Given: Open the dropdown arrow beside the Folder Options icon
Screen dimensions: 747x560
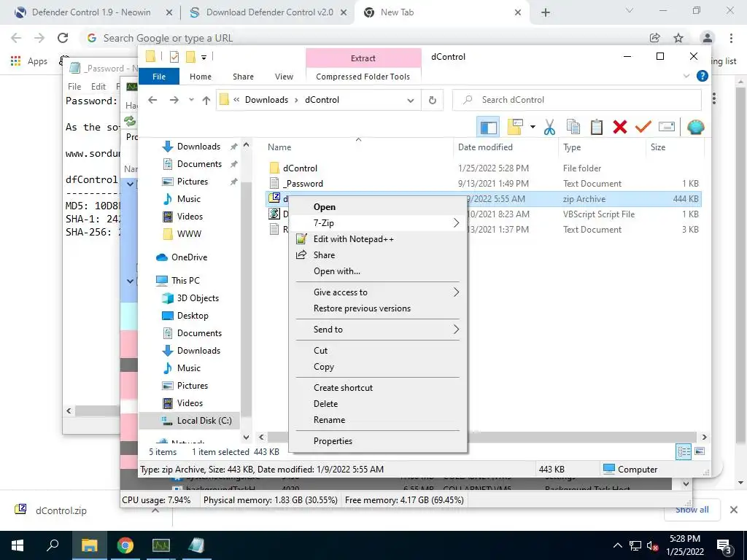Looking at the screenshot, I should tap(533, 127).
